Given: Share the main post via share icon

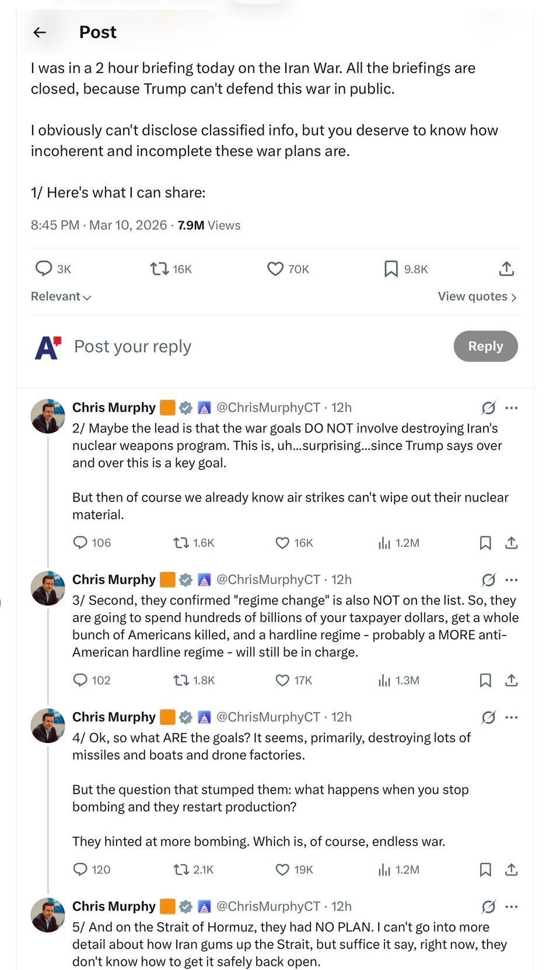Looking at the screenshot, I should click(506, 269).
